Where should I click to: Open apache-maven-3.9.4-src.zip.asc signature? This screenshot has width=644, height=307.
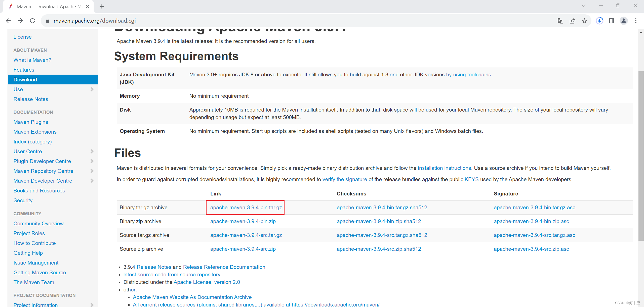coord(531,249)
